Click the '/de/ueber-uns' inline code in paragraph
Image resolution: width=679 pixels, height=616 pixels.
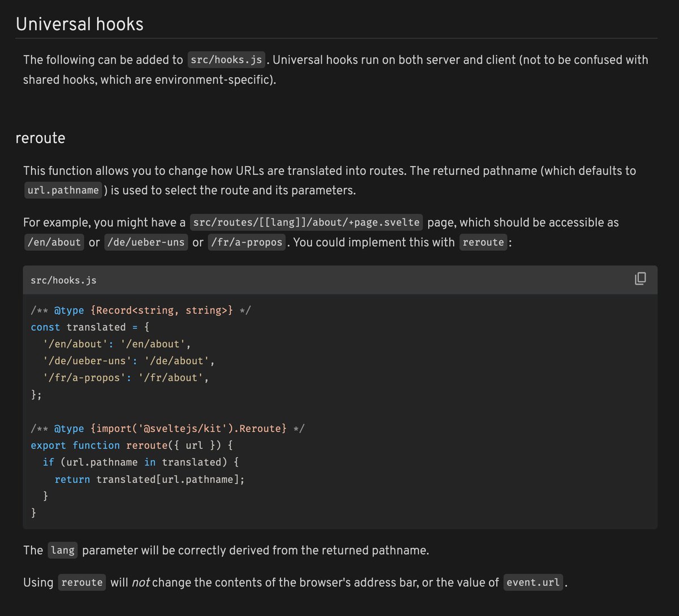[x=146, y=242]
